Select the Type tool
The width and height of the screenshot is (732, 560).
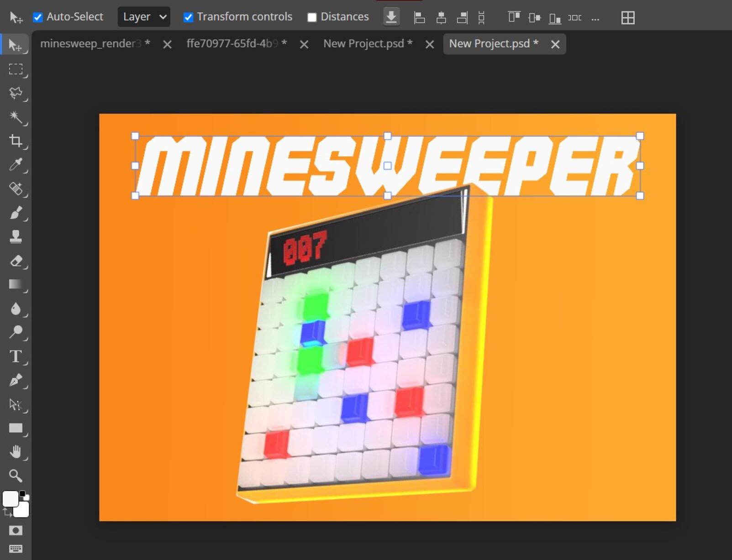coord(16,356)
